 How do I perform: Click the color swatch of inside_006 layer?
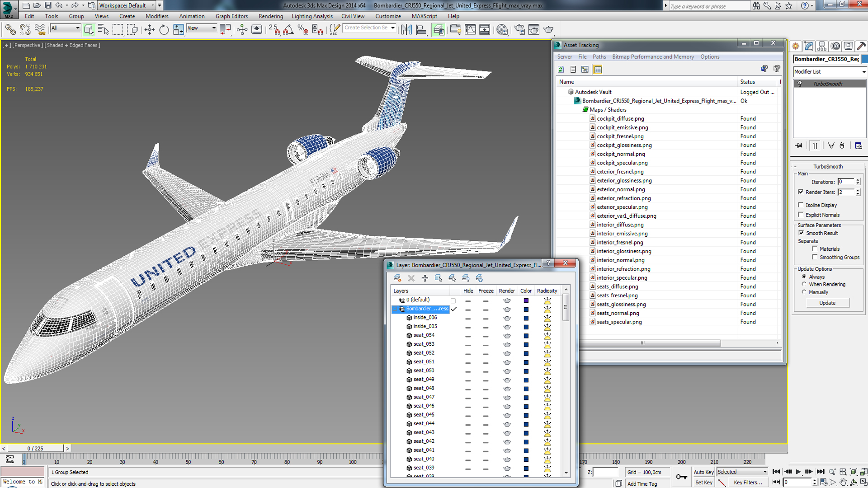(526, 318)
